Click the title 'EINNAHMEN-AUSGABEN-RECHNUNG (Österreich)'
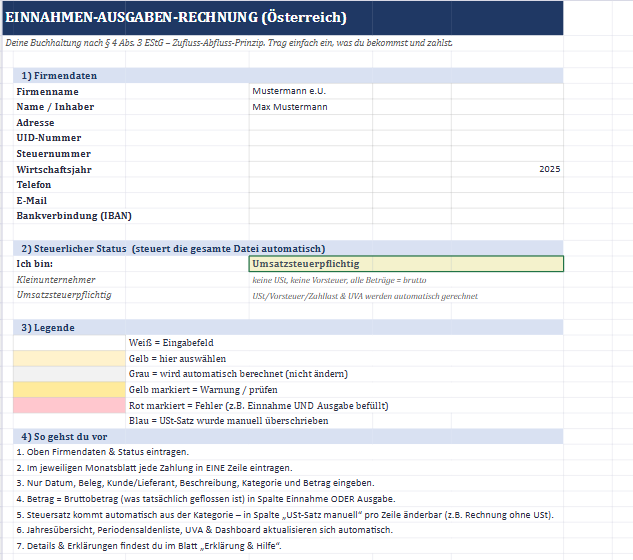The height and width of the screenshot is (560, 633). coord(176,17)
